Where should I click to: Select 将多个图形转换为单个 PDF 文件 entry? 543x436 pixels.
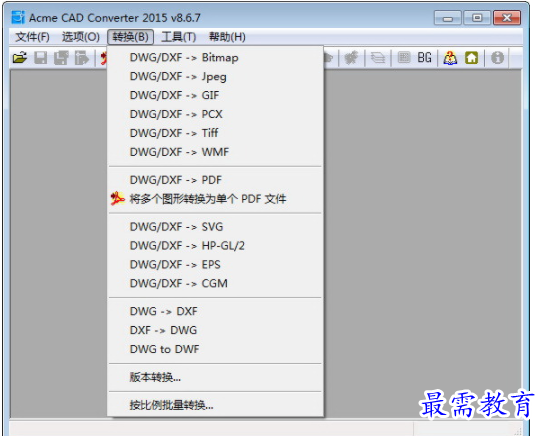point(215,199)
